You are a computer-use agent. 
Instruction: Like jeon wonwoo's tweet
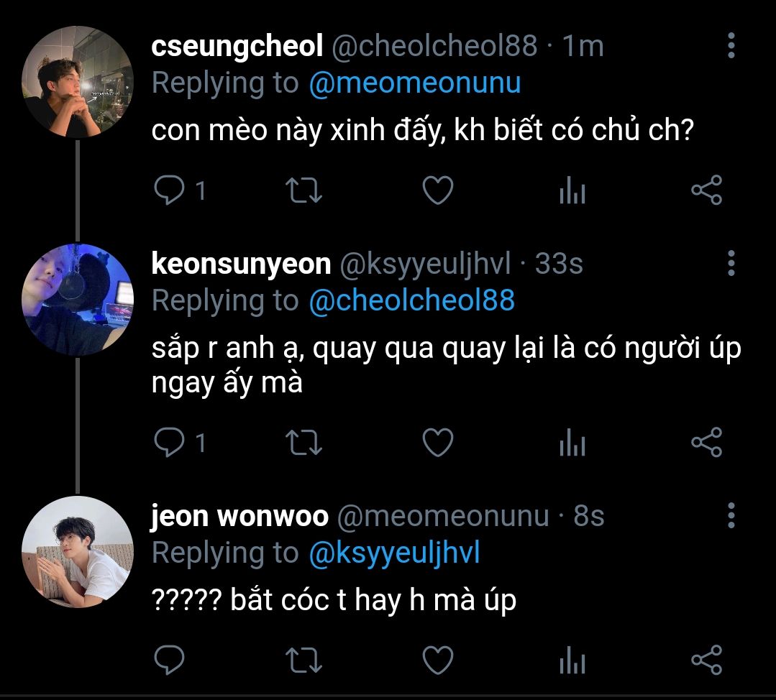(x=437, y=660)
